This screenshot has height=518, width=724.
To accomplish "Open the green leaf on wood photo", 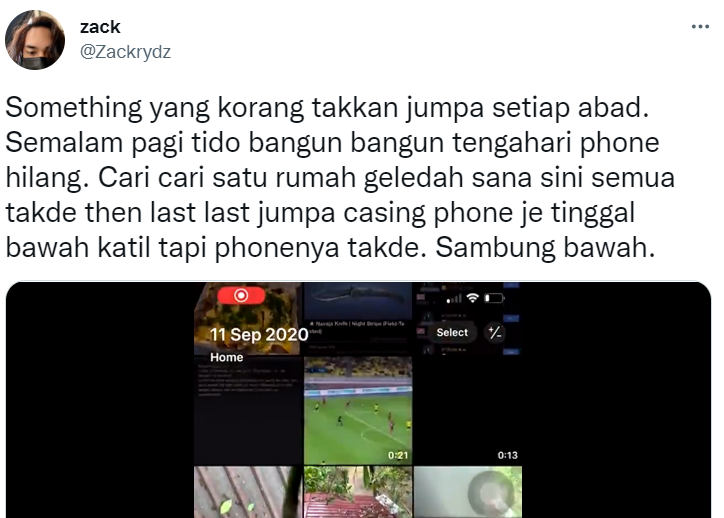I will coord(247,492).
